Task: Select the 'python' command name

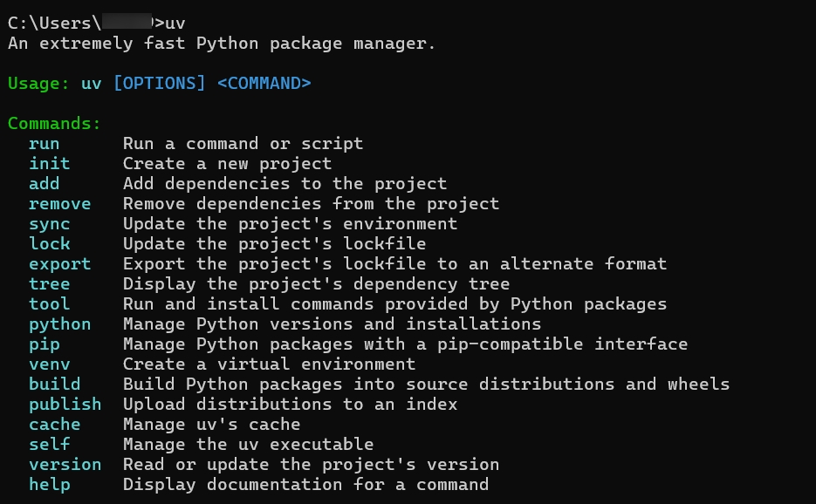Action: (x=60, y=324)
